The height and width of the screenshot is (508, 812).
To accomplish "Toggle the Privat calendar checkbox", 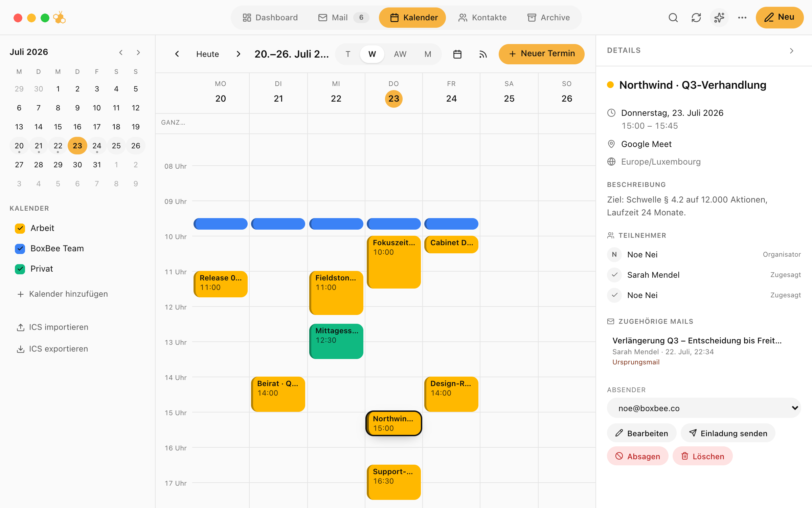I will [x=20, y=269].
